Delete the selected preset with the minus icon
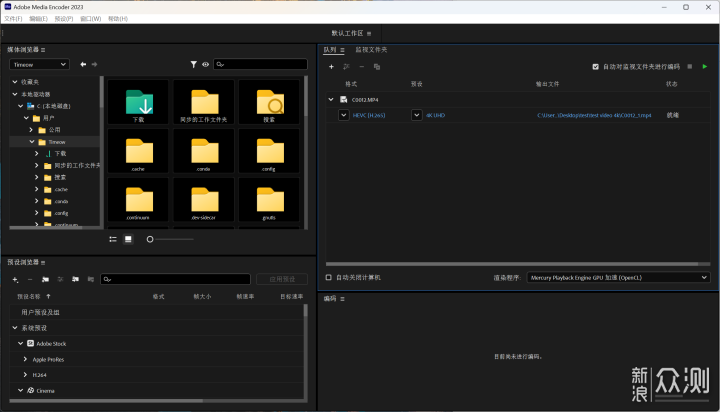 pos(30,279)
